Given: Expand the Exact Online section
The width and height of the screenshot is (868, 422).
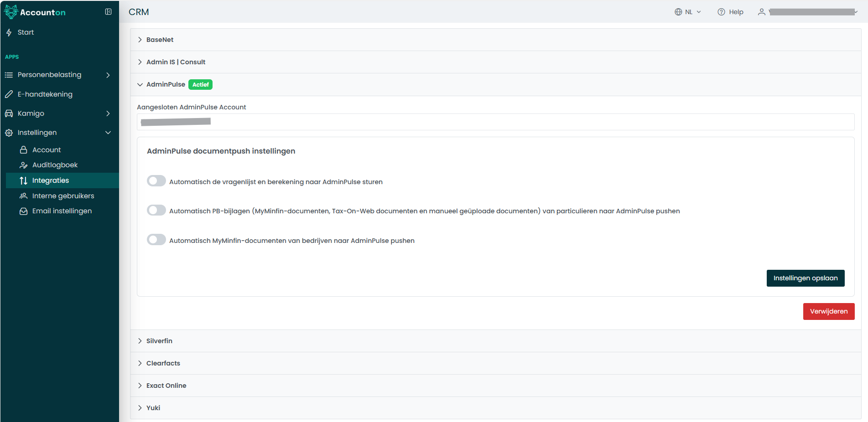Looking at the screenshot, I should point(495,386).
